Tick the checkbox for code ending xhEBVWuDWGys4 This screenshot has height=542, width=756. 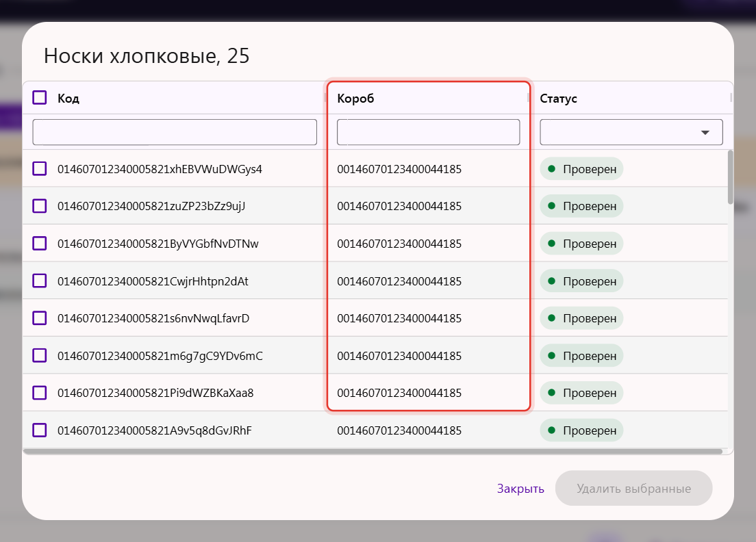[x=40, y=169]
